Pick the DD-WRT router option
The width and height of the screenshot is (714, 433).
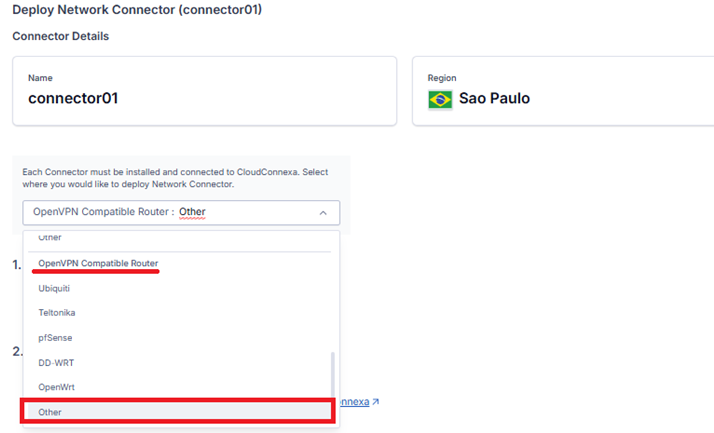(57, 362)
